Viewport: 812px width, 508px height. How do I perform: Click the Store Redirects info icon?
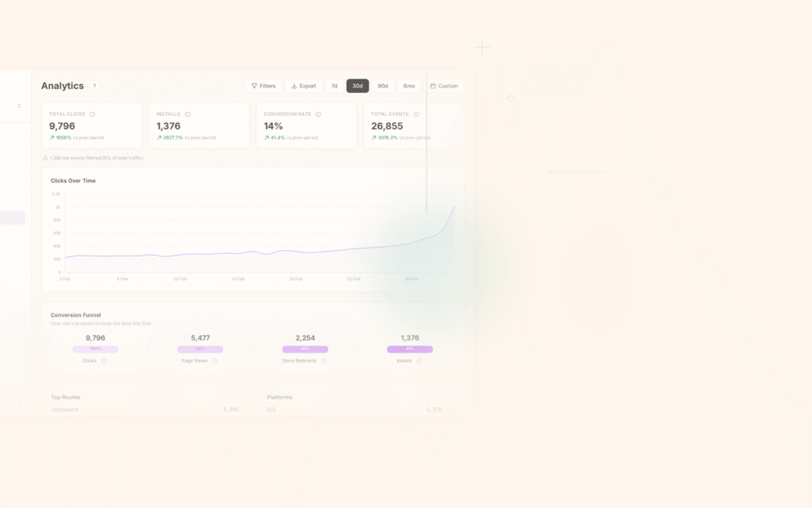tap(324, 360)
